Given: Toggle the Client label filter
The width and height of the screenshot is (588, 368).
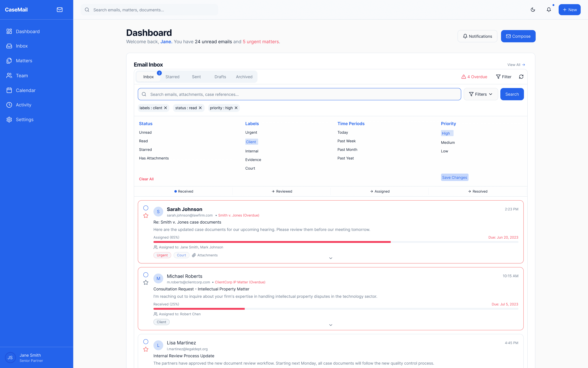Looking at the screenshot, I should 251,142.
